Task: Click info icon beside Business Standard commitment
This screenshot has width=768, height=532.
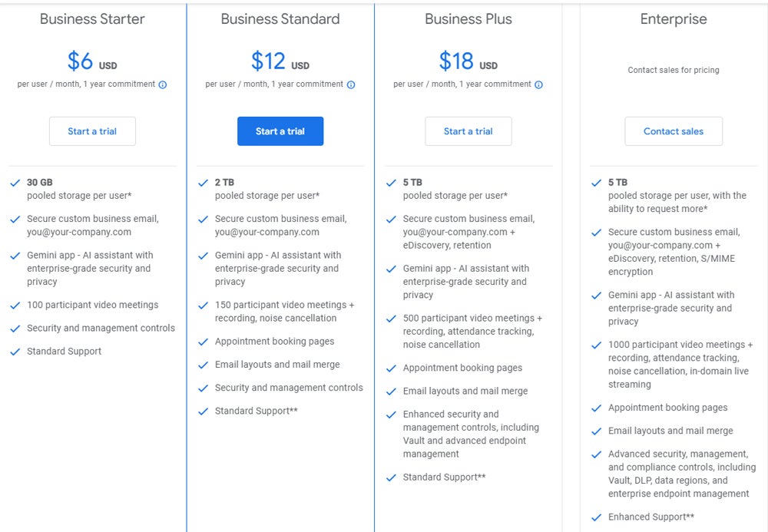Action: (x=351, y=85)
